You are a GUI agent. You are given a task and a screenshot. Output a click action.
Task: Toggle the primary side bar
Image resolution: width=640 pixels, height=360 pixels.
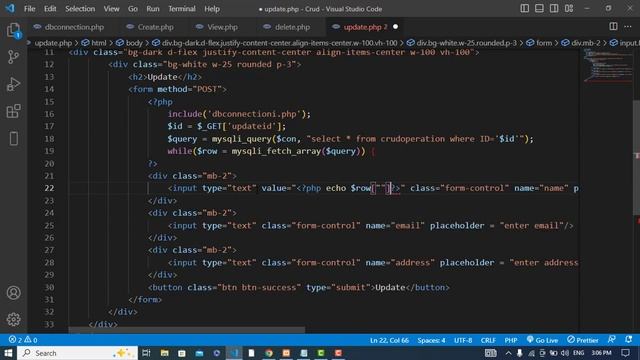tap(524, 9)
